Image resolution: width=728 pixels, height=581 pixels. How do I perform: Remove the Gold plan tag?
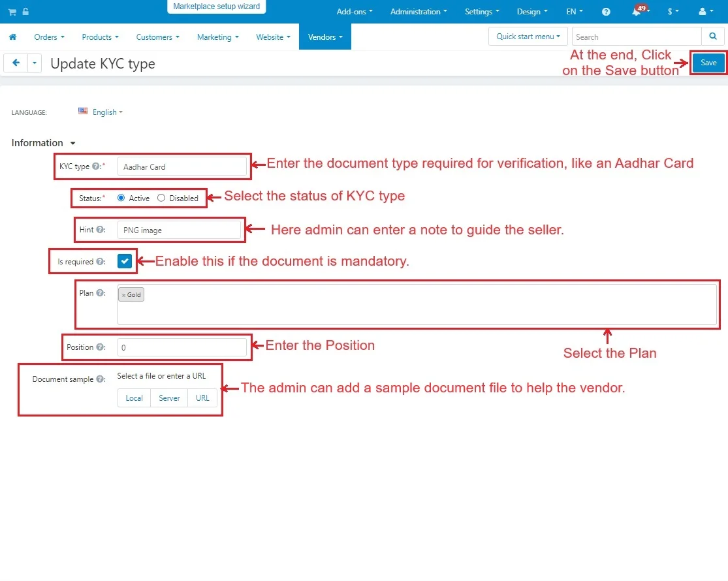(x=123, y=295)
